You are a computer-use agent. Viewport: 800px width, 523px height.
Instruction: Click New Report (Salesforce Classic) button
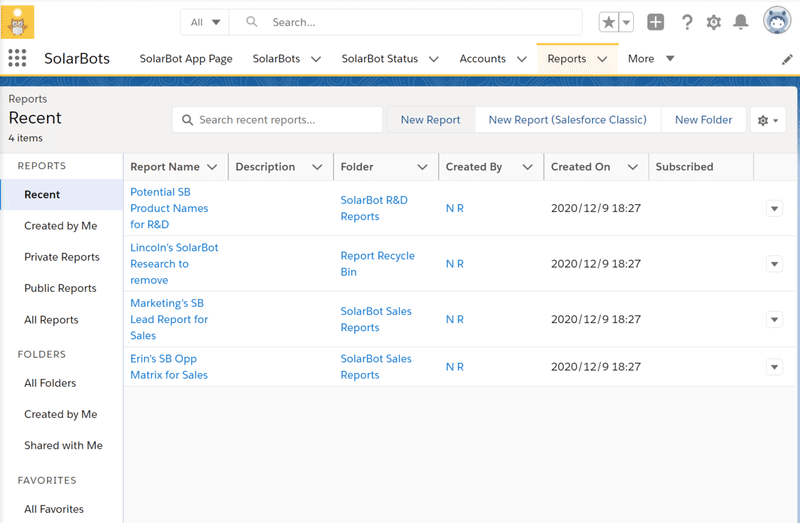tap(567, 120)
